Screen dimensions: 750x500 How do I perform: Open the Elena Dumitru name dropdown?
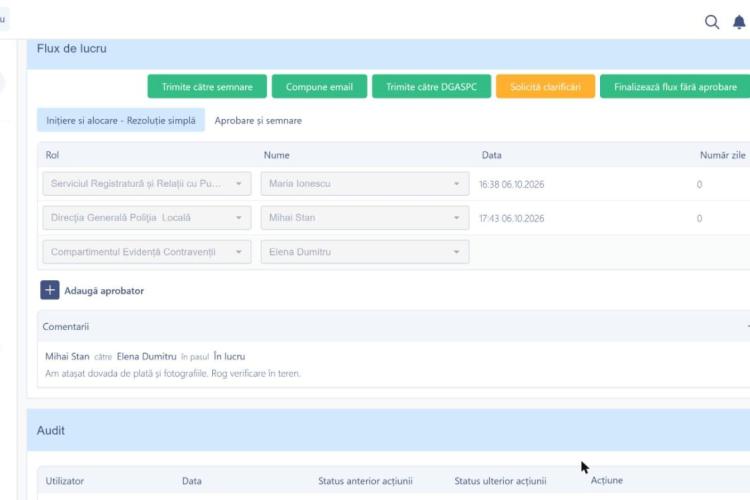pos(365,252)
